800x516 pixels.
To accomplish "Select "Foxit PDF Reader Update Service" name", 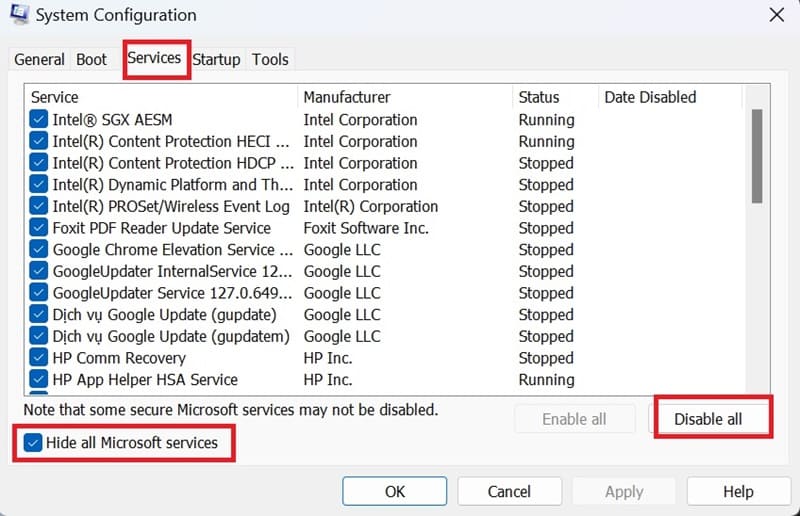I will tap(162, 228).
